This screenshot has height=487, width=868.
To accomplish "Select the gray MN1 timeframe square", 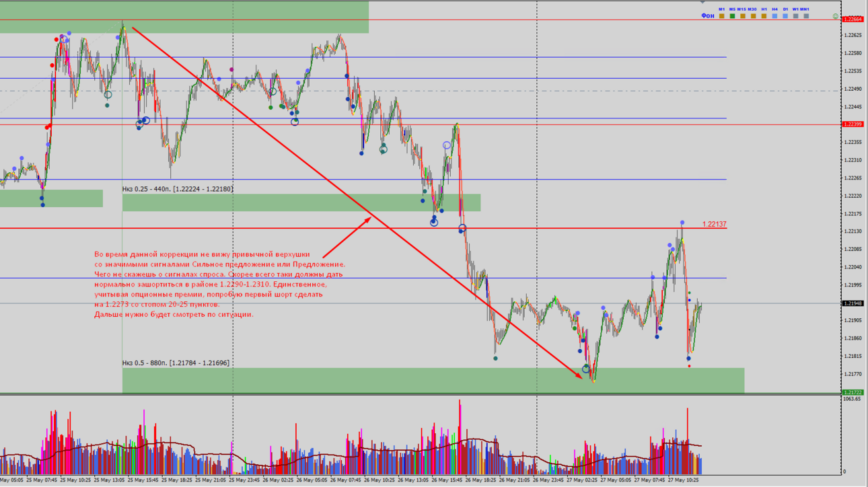I will pyautogui.click(x=806, y=16).
